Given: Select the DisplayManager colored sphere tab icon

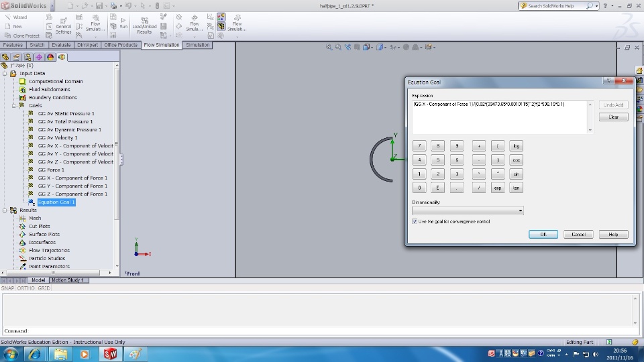Looking at the screenshot, I should click(50, 57).
